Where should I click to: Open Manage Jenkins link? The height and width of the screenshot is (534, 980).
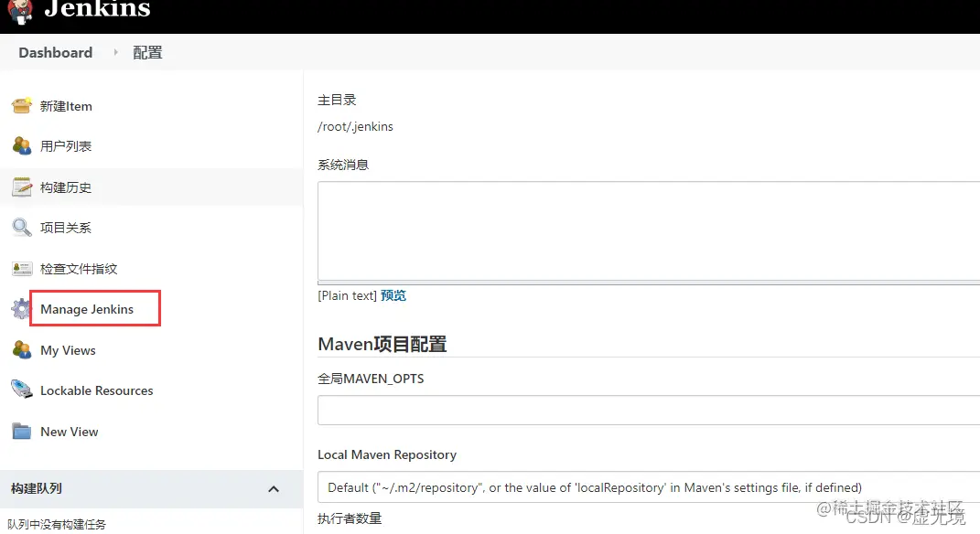point(87,309)
